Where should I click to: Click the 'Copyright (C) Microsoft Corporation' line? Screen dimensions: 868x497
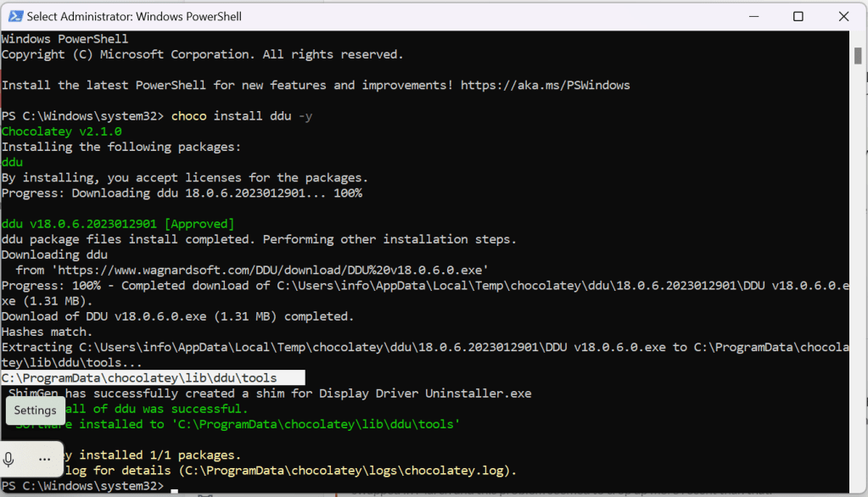(202, 55)
